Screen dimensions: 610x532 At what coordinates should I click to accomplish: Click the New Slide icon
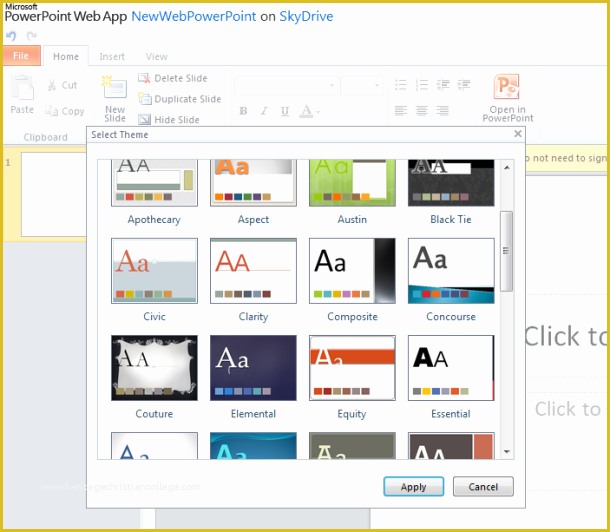[x=114, y=88]
